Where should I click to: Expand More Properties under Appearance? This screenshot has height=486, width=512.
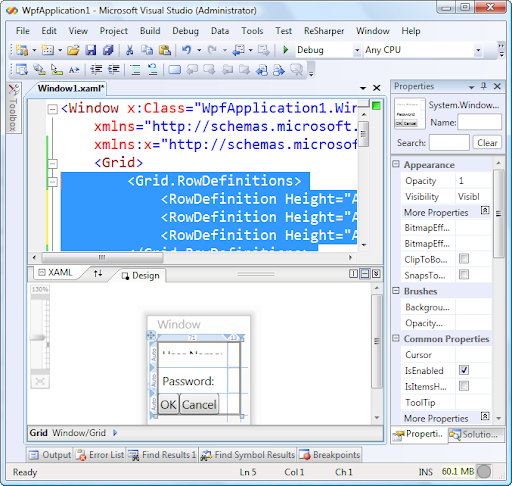tap(485, 210)
